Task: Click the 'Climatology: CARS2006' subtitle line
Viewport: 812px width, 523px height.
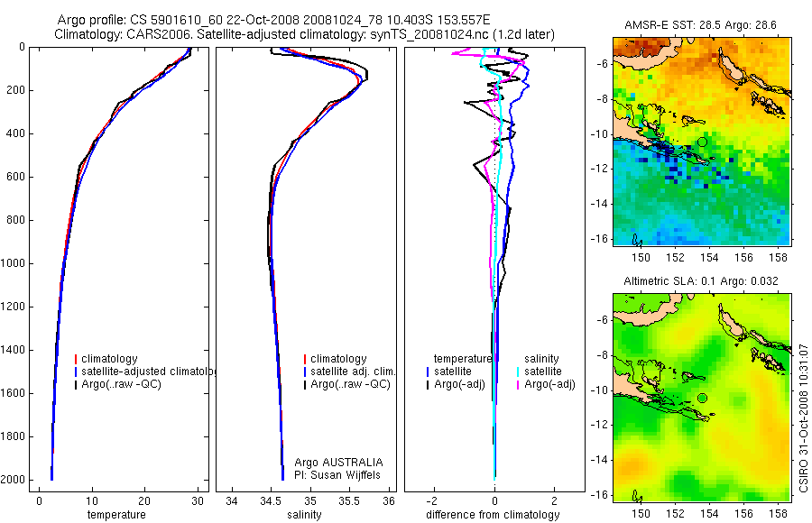Action: tap(305, 34)
